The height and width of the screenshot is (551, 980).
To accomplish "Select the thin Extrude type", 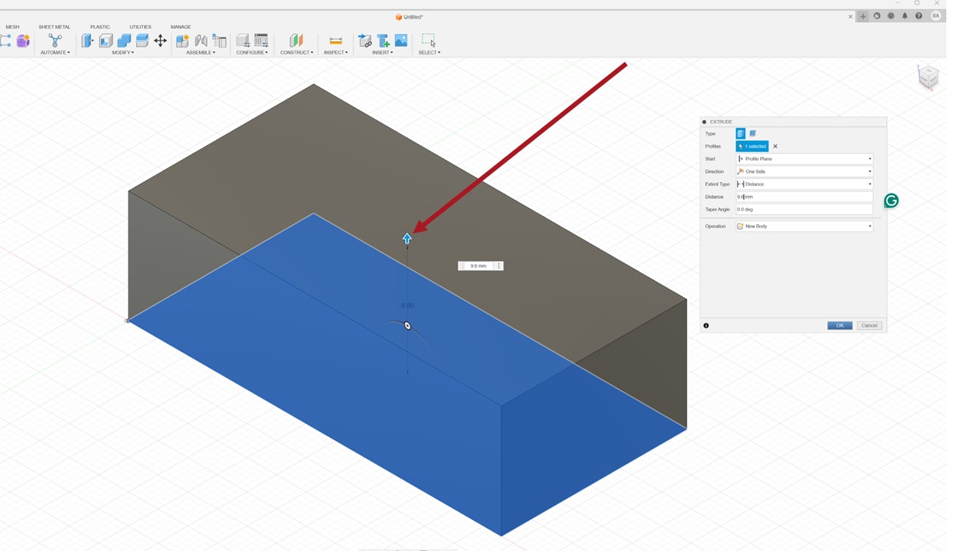I will pos(753,133).
